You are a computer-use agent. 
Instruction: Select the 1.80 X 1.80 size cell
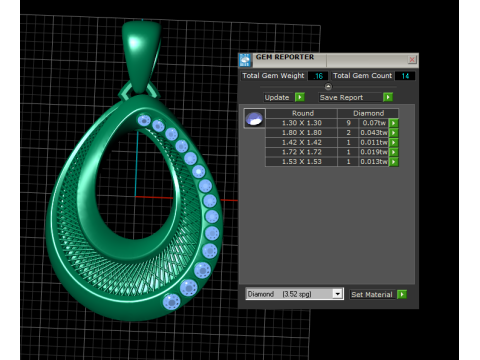click(302, 133)
